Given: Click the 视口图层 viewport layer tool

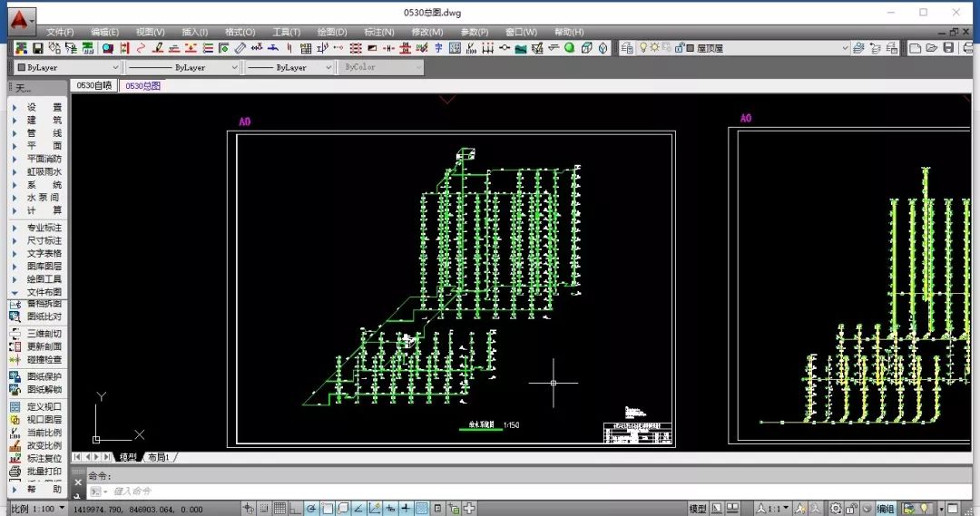Looking at the screenshot, I should [x=35, y=420].
